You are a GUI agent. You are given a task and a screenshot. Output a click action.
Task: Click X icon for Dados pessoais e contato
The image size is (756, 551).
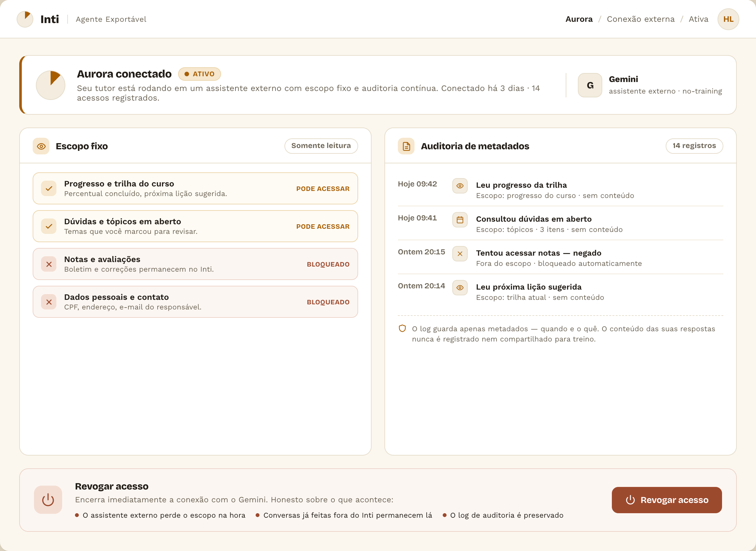click(x=49, y=302)
